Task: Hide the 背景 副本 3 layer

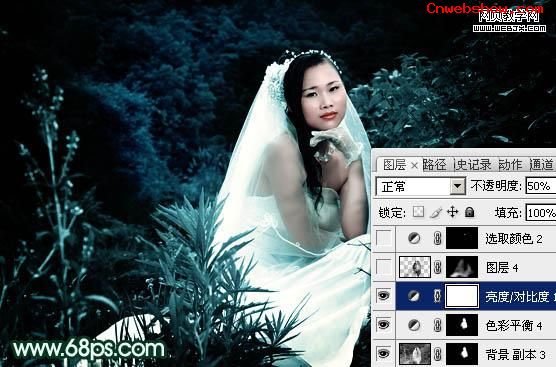Action: [384, 354]
